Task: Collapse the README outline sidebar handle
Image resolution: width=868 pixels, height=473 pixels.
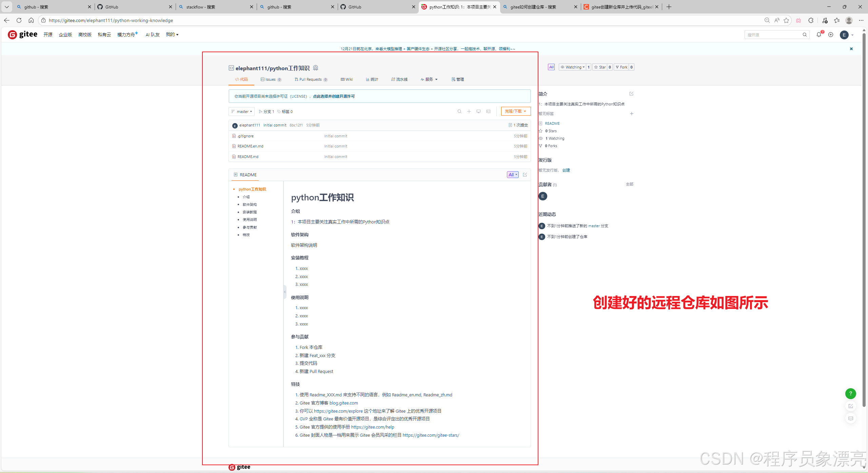Action: coord(285,292)
